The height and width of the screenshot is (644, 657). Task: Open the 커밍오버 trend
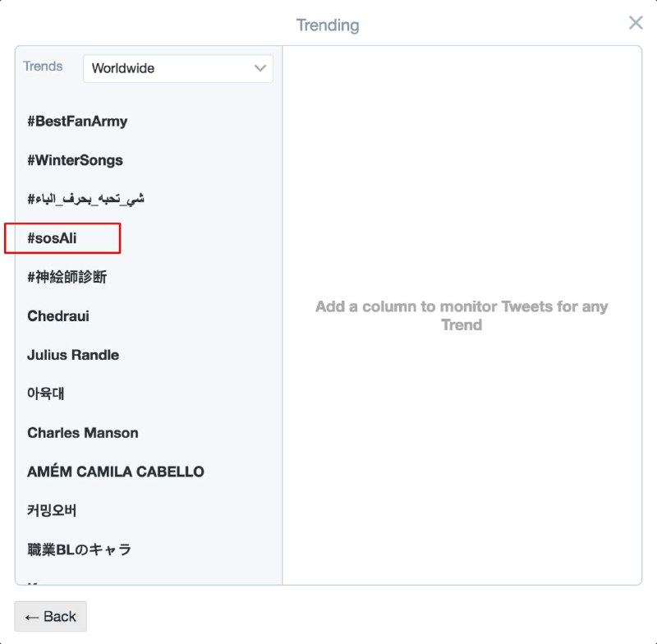point(52,510)
